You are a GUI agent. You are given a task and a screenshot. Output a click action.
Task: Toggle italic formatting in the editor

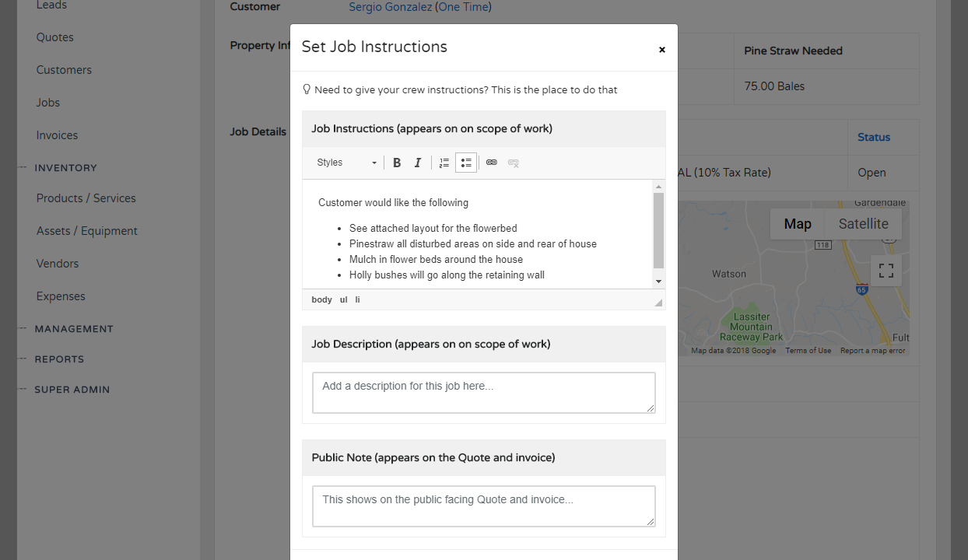coord(418,163)
